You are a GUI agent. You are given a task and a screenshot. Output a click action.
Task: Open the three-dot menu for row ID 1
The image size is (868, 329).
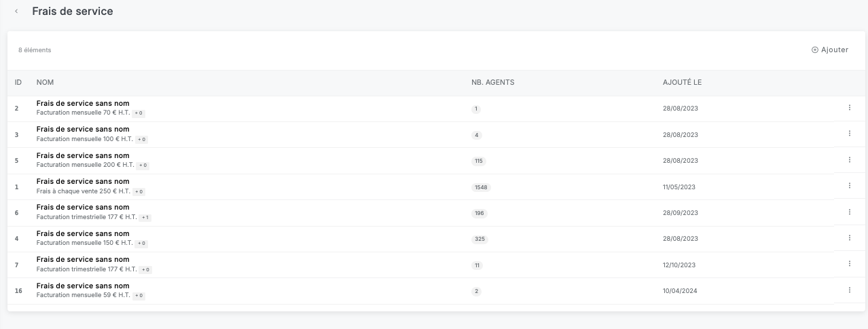point(849,185)
